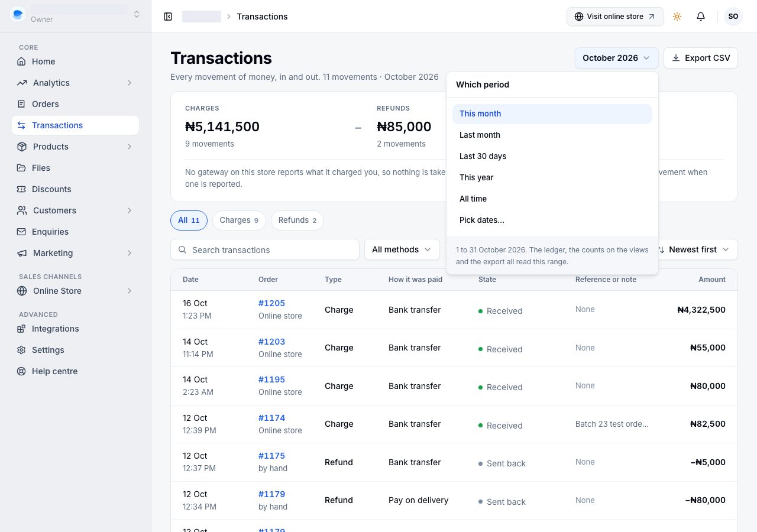Click the Products box icon

[22, 147]
